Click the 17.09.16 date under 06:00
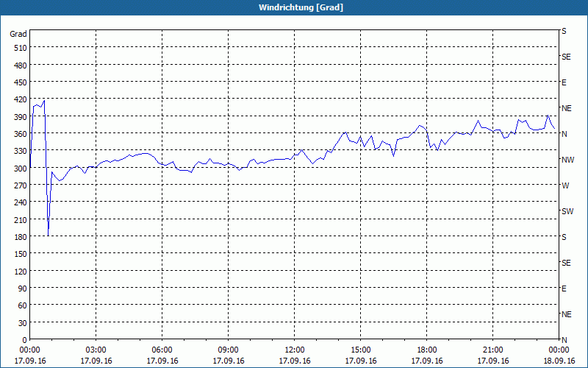Image resolution: width=588 pixels, height=368 pixels. coord(162,361)
